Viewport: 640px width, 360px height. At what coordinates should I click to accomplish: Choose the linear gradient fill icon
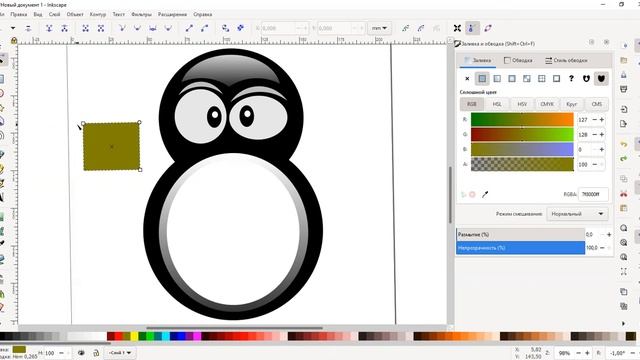pyautogui.click(x=497, y=78)
